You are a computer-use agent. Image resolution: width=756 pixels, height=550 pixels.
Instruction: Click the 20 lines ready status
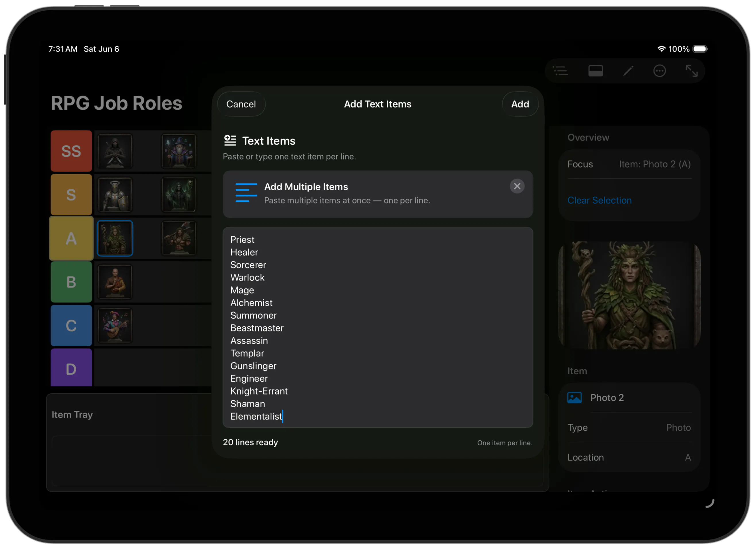pos(250,443)
